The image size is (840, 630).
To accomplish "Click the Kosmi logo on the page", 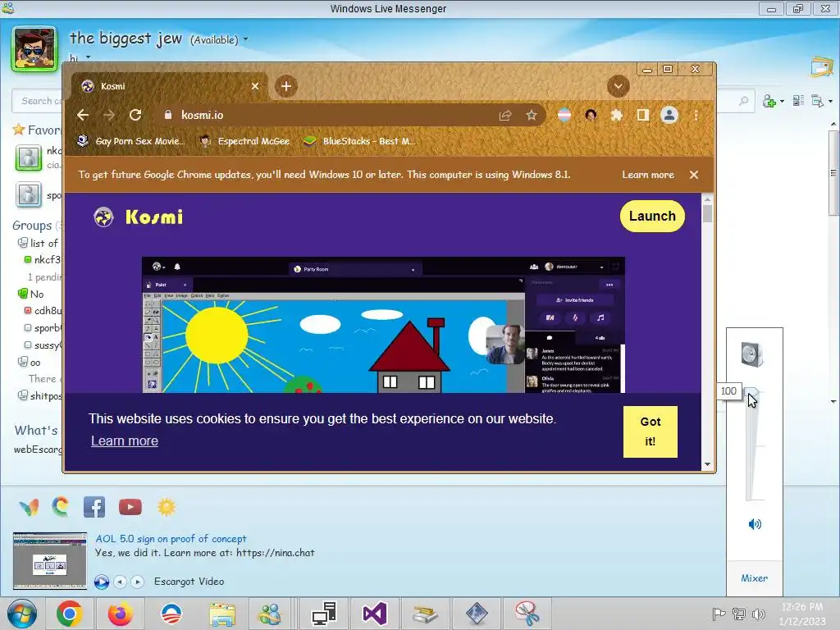I will pos(138,217).
